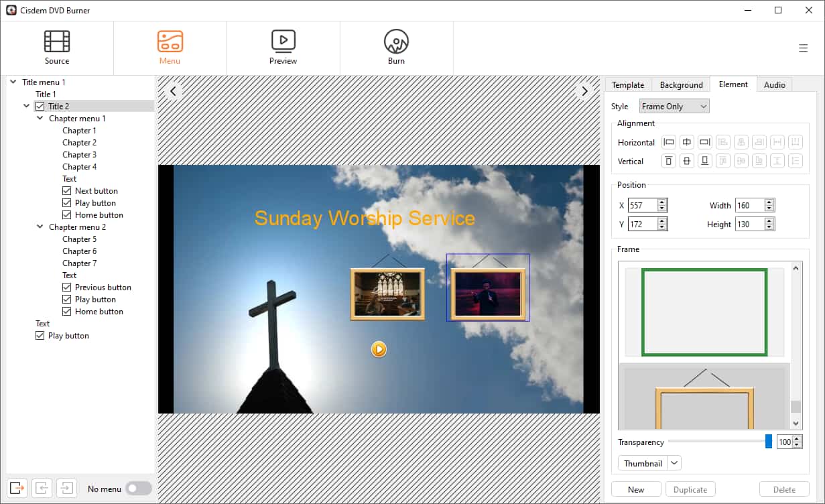Uncheck the Next button under Chapter menu 1

(66, 190)
